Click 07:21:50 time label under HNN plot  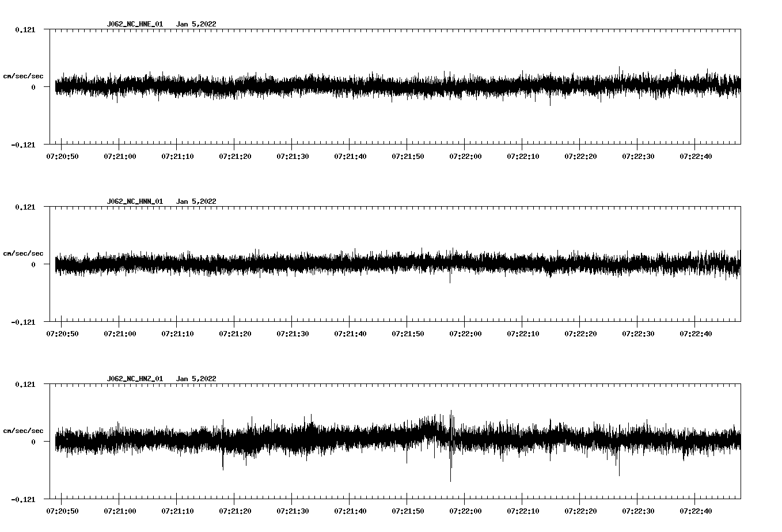click(408, 333)
